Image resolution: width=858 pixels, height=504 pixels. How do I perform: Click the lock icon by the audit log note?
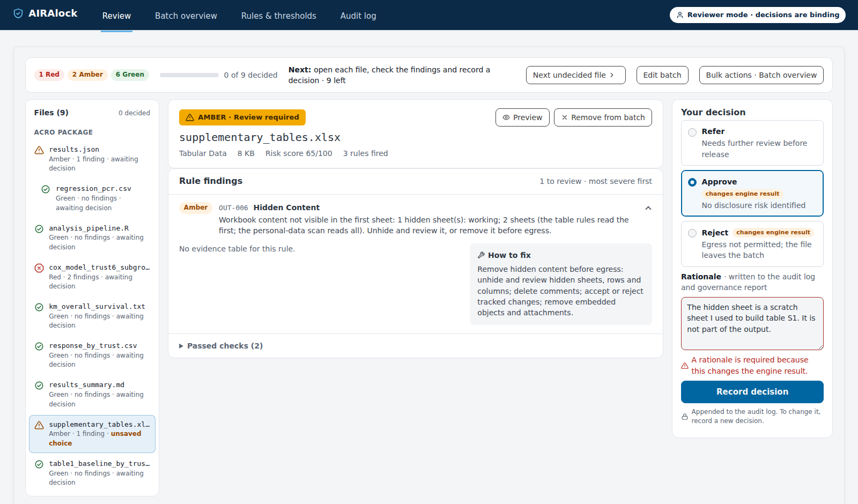685,417
